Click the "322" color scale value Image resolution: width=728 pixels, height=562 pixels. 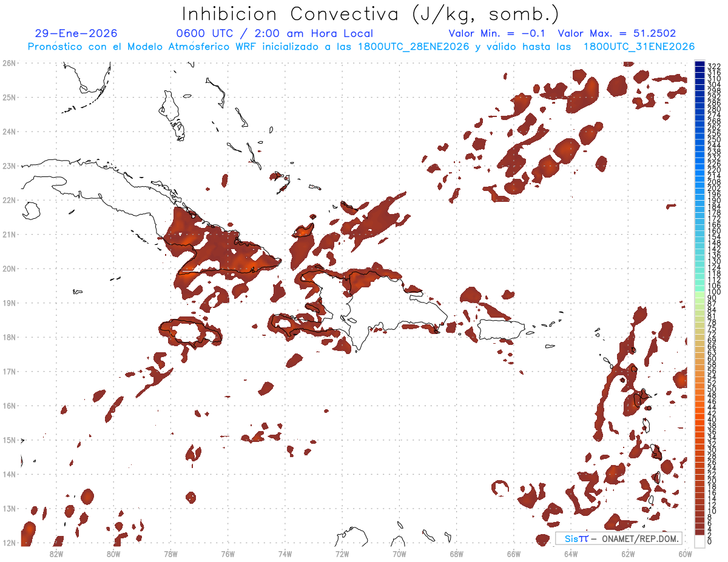[x=714, y=66]
